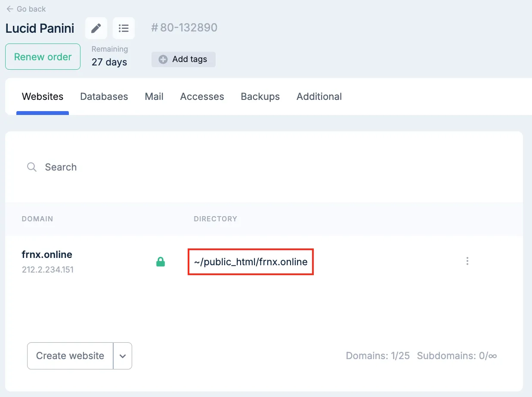The width and height of the screenshot is (532, 397).
Task: Click the order number #80-132890
Action: (x=184, y=28)
